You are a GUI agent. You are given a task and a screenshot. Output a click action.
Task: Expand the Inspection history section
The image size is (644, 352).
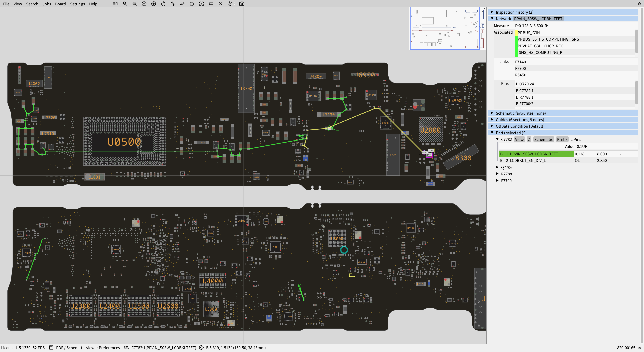tap(492, 12)
